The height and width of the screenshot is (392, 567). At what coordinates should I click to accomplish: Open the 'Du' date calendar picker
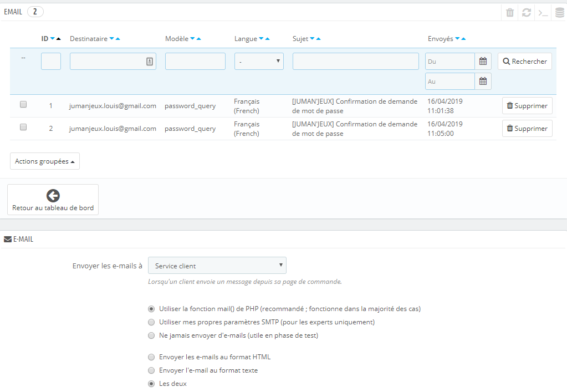tap(483, 61)
